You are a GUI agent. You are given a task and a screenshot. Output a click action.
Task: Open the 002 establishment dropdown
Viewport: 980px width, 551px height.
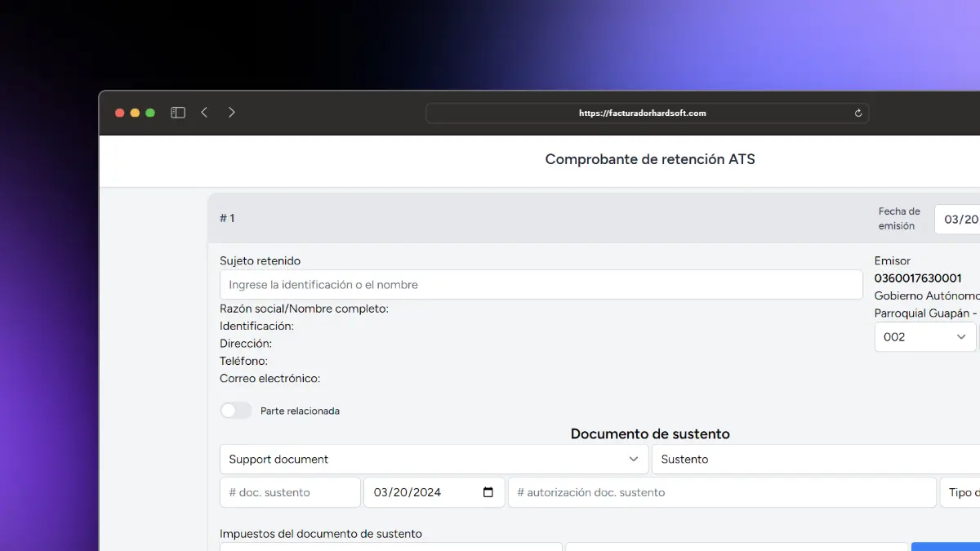pos(924,337)
